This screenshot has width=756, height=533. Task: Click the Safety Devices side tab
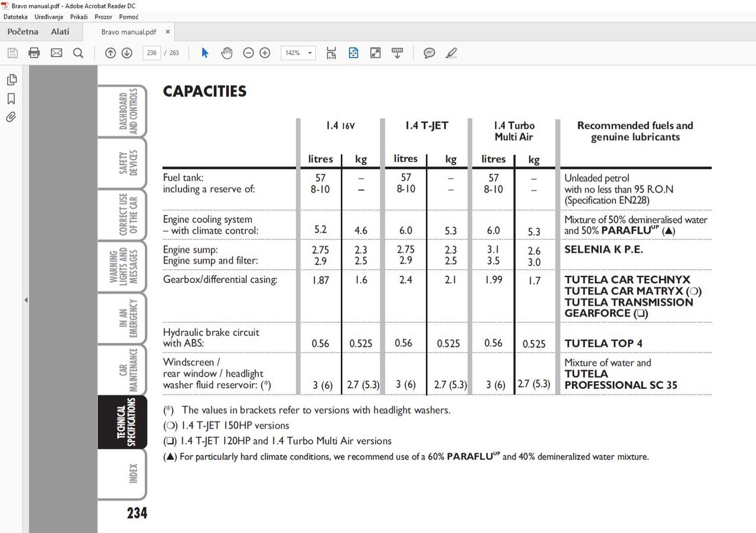click(x=122, y=162)
